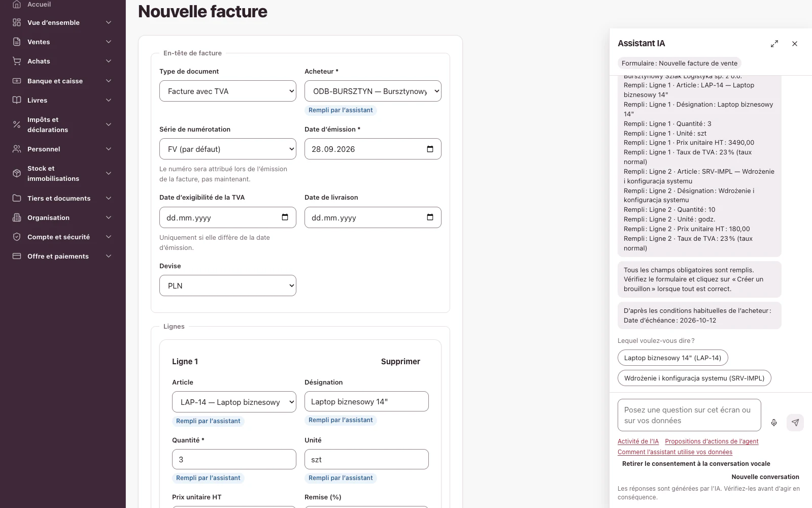Viewport: 812px width, 508px height.
Task: Open the Type de document dropdown
Action: (228, 91)
